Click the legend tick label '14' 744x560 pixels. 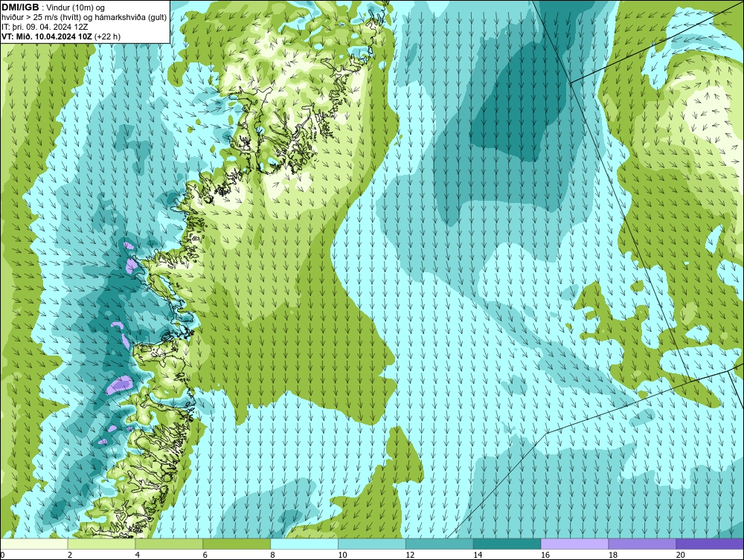click(x=478, y=555)
